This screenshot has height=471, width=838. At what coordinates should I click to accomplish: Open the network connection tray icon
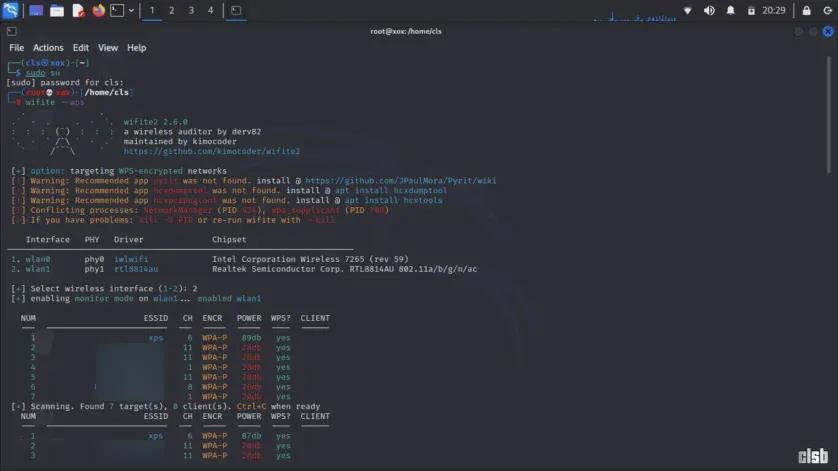[x=688, y=10]
